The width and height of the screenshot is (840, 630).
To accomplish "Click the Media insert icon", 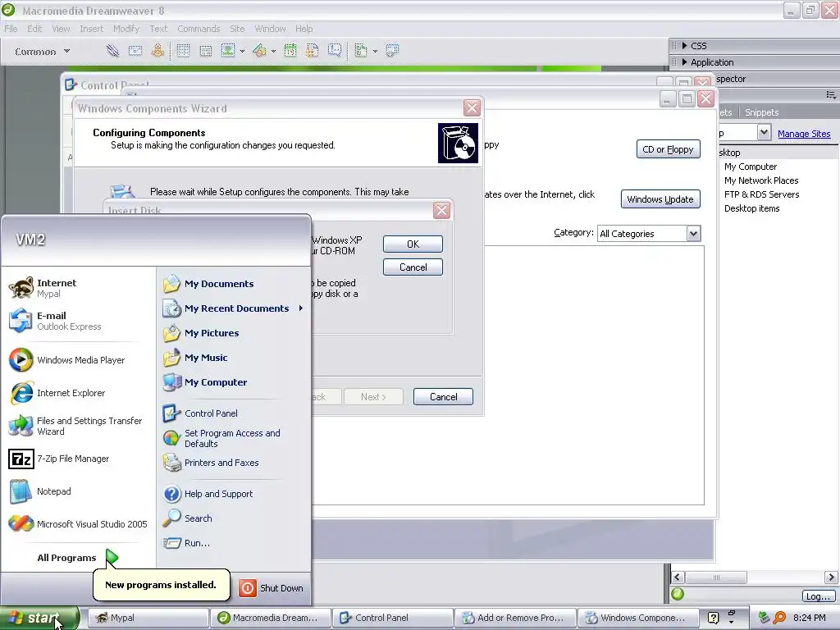I will (x=260, y=51).
